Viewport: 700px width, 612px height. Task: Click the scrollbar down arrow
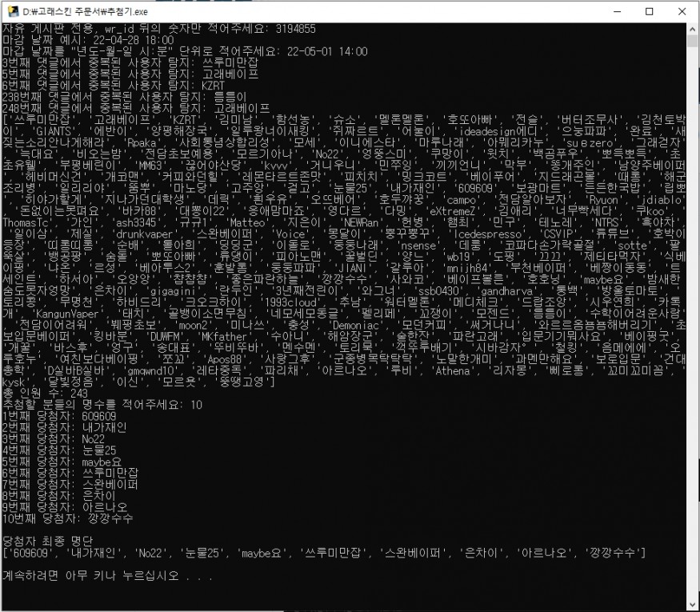[692, 605]
